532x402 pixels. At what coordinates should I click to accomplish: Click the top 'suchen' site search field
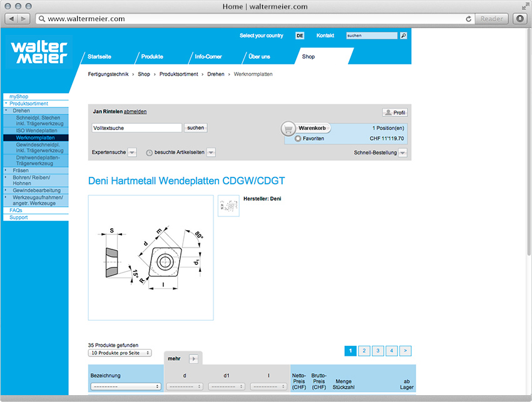372,36
